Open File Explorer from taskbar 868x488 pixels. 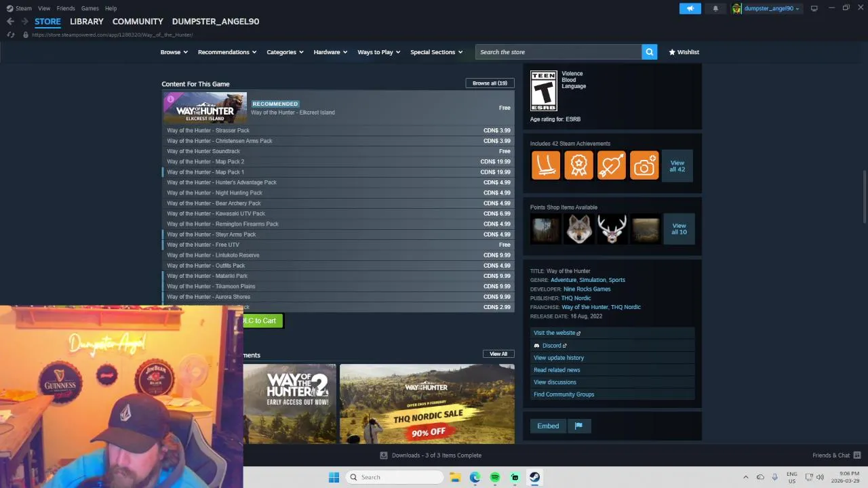click(x=455, y=477)
